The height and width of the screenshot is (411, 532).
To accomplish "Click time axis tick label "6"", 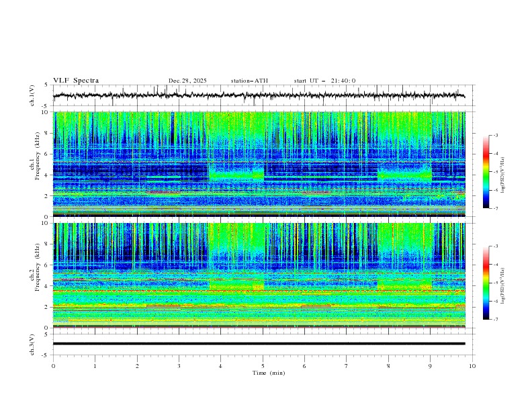I will 304,366.
